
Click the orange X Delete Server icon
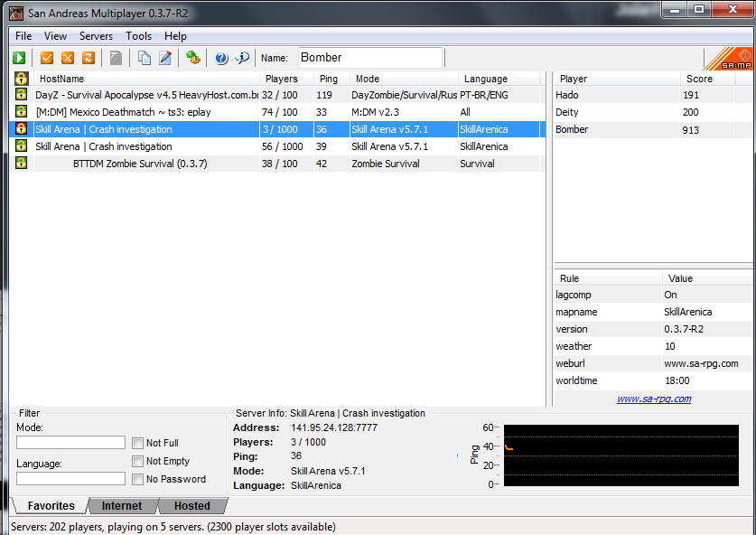click(68, 58)
